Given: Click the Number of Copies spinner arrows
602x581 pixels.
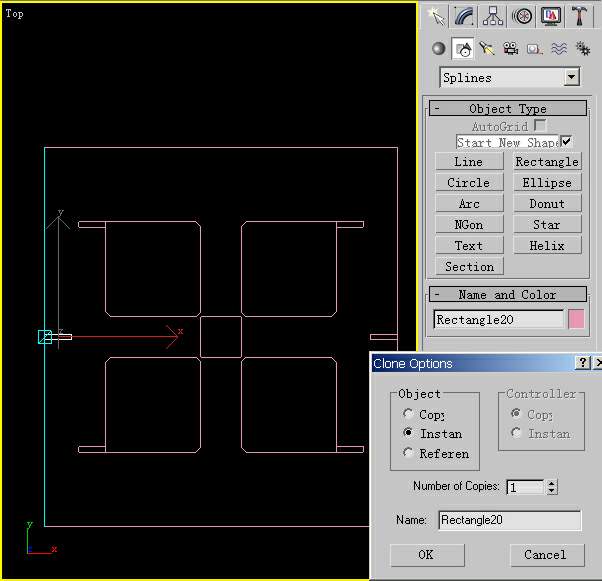Looking at the screenshot, I should coord(552,487).
